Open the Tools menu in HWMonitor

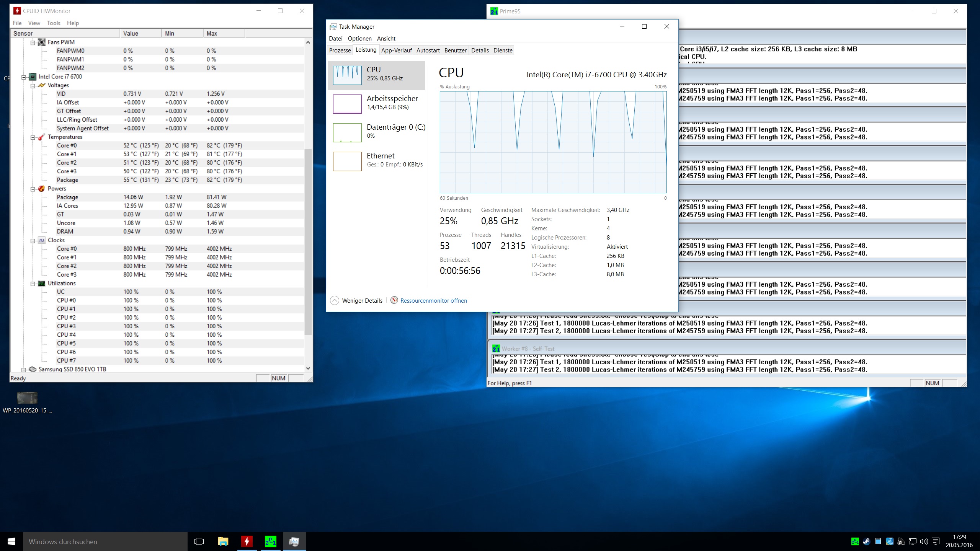tap(54, 23)
